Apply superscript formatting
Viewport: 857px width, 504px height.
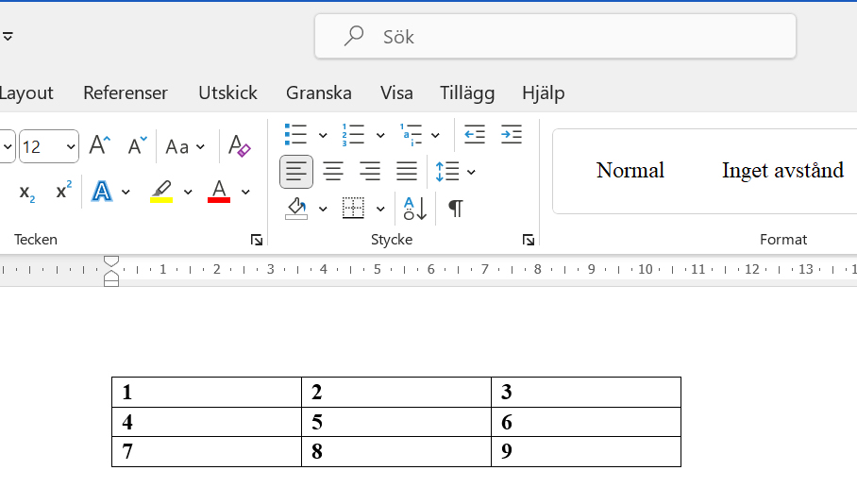[63, 191]
